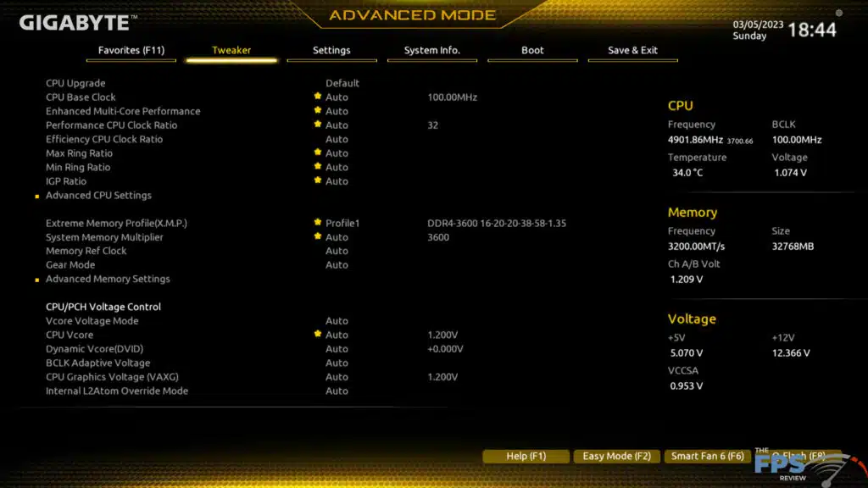Click the +0.000V DVID value
868x488 pixels.
445,348
